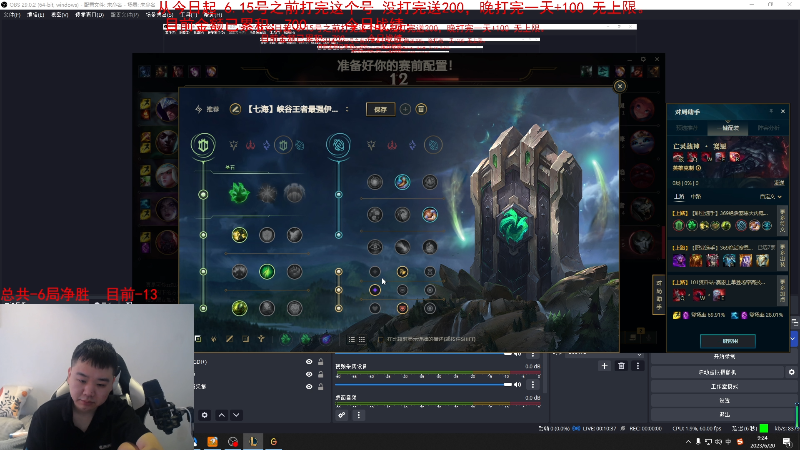Select the Guardian keystone rune
Image resolution: width=800 pixels, height=450 pixels.
click(294, 193)
